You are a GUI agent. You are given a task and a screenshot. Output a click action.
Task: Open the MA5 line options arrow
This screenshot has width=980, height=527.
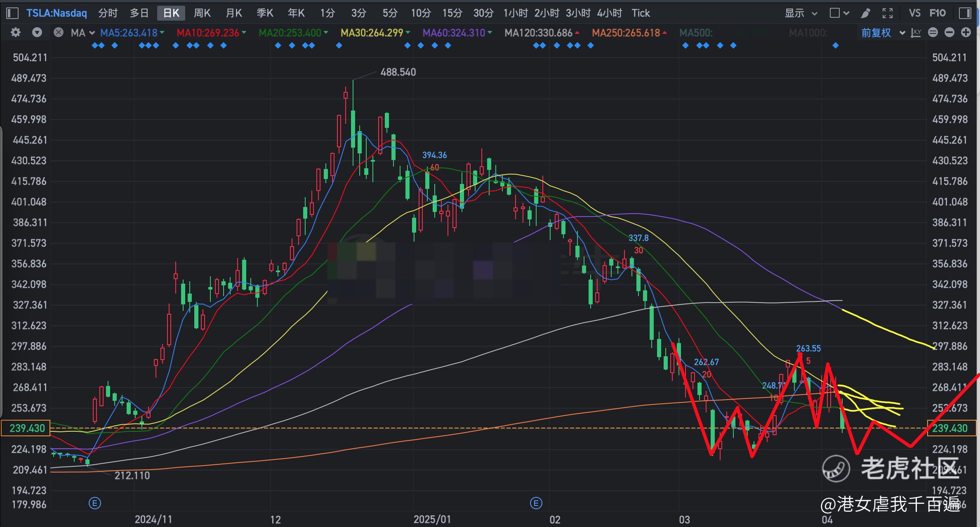click(162, 32)
